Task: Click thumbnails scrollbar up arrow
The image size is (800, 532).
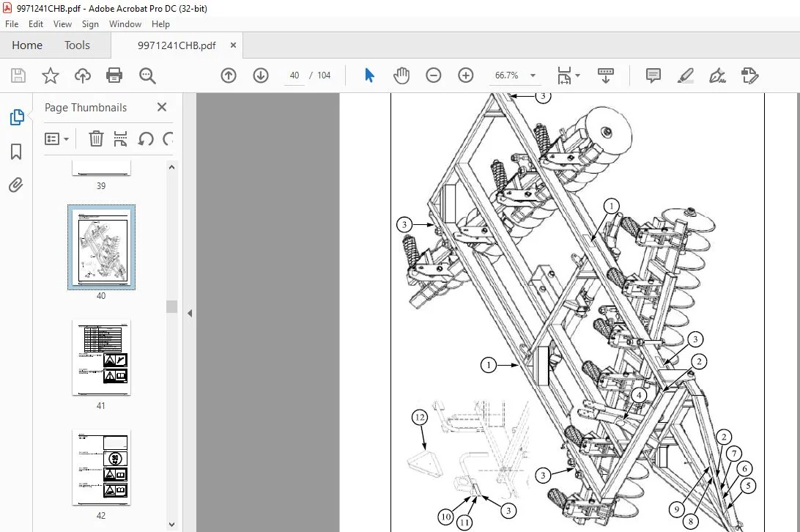Action: pyautogui.click(x=172, y=167)
